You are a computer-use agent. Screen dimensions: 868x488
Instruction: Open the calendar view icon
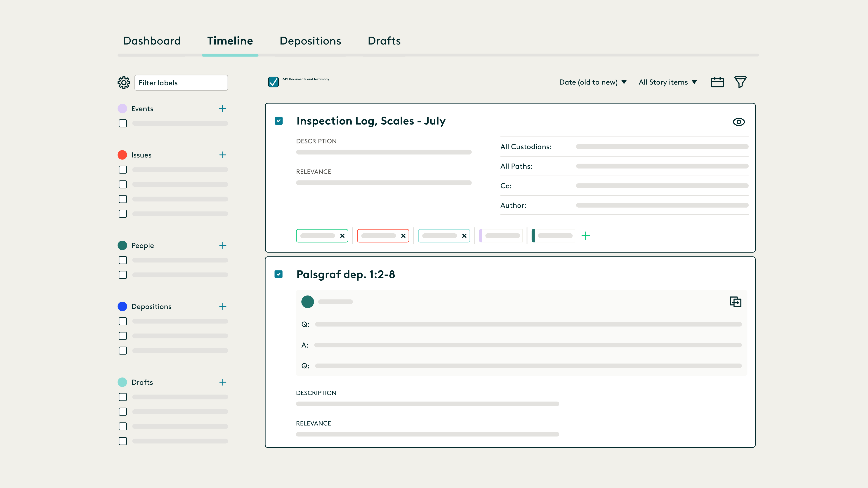pos(717,82)
